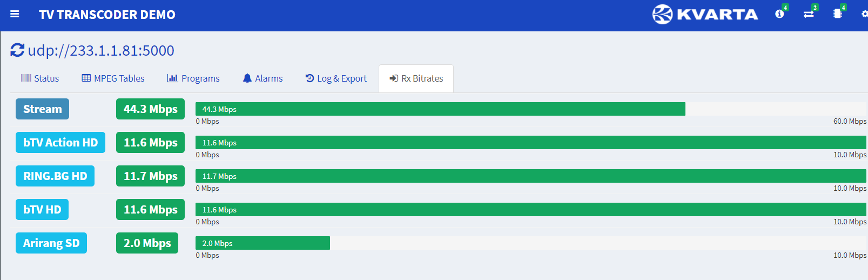Image resolution: width=868 pixels, height=280 pixels.
Task: Select the RING.BG HD program button
Action: [55, 176]
